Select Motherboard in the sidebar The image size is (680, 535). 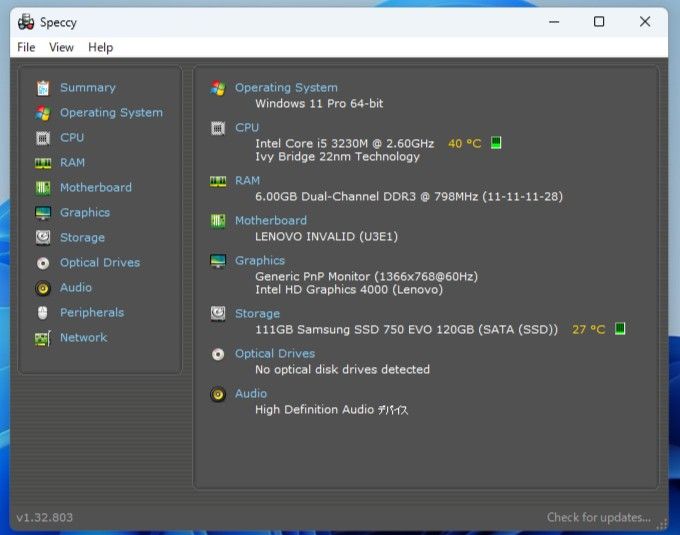[96, 187]
